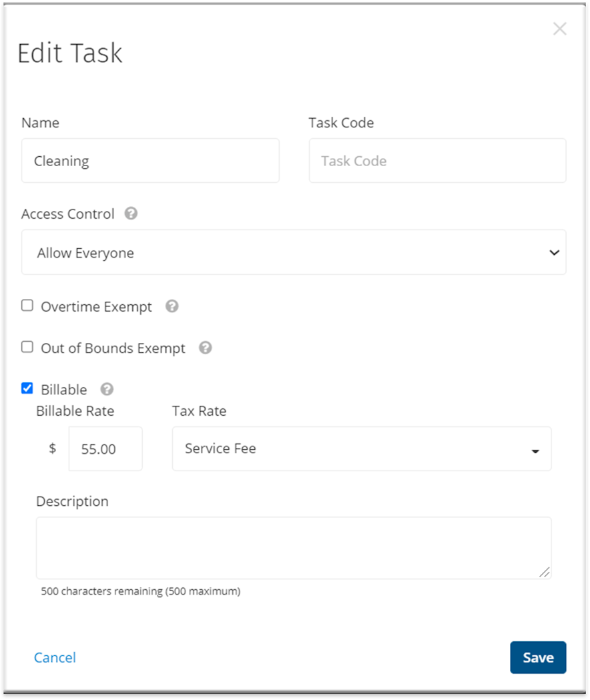Show help for Overtime Exempt
This screenshot has width=590, height=700.
(172, 306)
